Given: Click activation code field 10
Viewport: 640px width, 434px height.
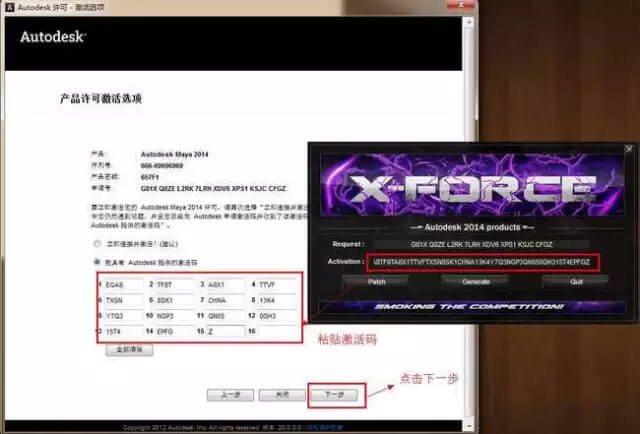Looking at the screenshot, I should (174, 316).
